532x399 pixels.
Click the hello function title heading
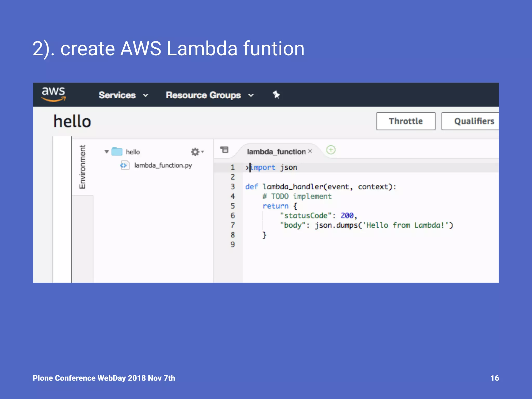tap(72, 121)
